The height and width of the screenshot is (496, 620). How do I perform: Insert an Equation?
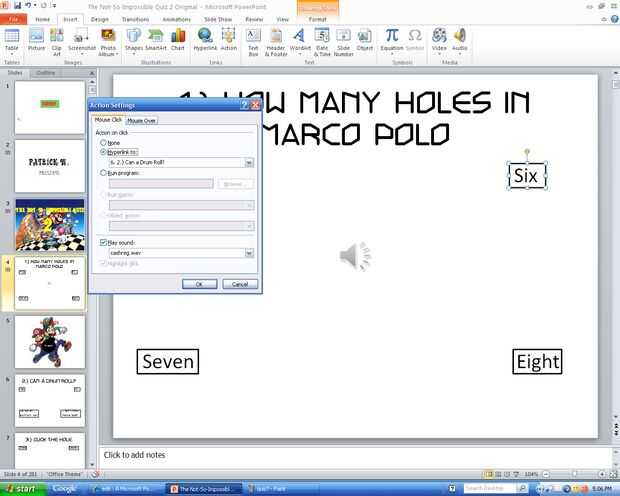pos(392,42)
